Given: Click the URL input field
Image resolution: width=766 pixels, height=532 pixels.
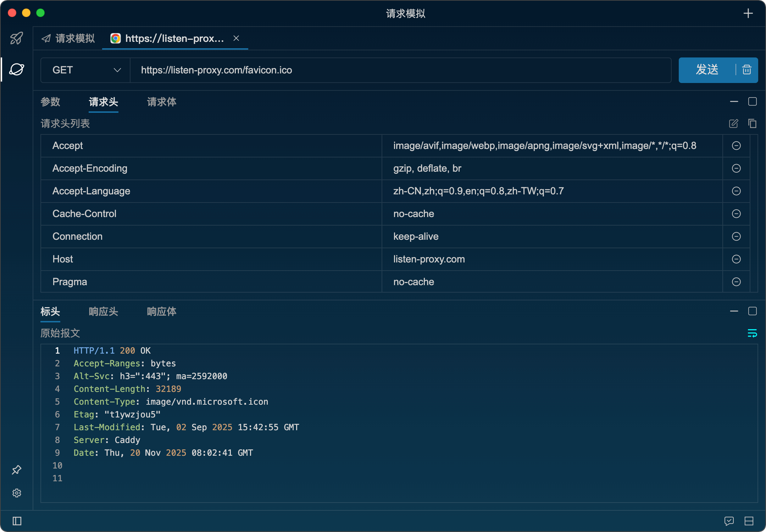Looking at the screenshot, I should [401, 70].
